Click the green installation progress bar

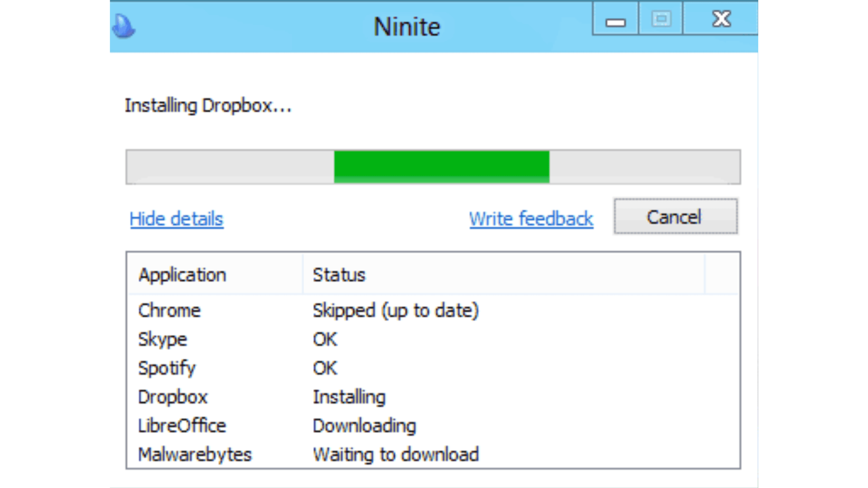(x=433, y=167)
